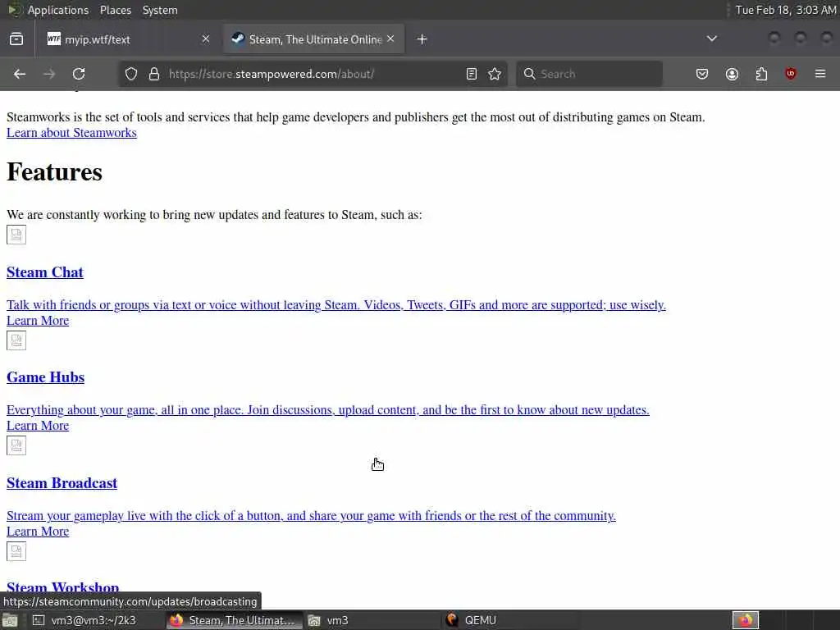The width and height of the screenshot is (840, 630).
Task: Click broken image icon above Steam Chat
Action: (x=16, y=235)
